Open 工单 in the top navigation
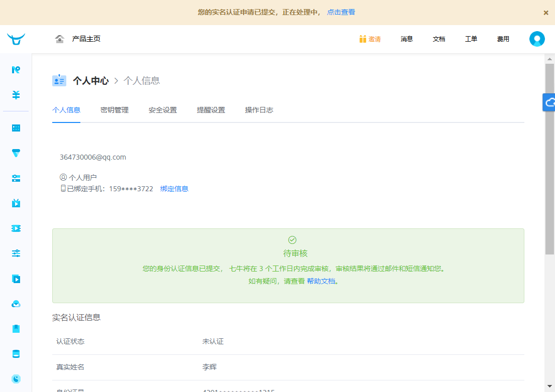Screen dimensions: 555x392 (x=471, y=39)
